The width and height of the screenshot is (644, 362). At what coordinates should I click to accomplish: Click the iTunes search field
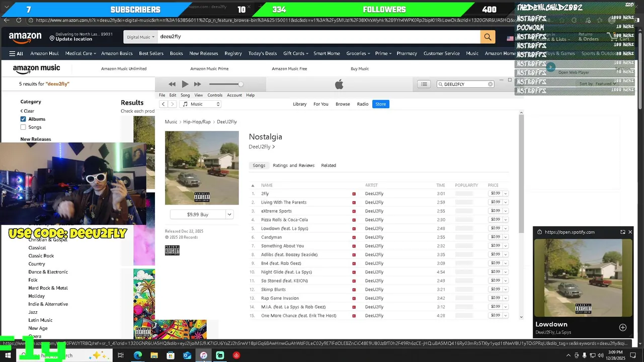click(466, 84)
